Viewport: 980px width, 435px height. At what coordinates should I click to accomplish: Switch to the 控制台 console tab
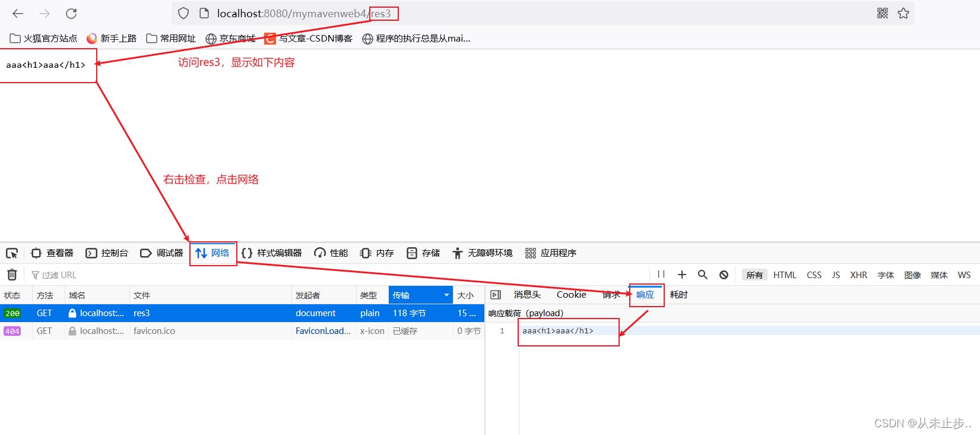(107, 253)
